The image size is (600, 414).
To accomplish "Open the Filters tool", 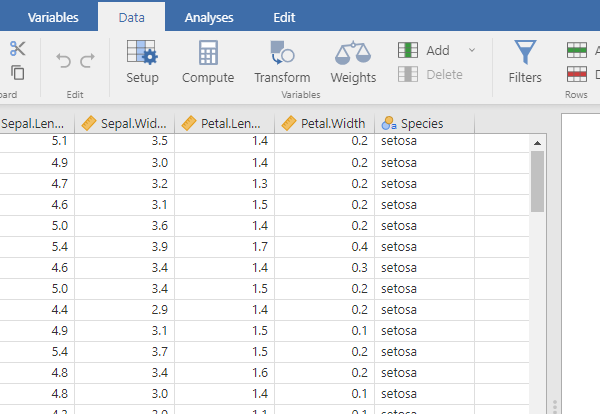I will pyautogui.click(x=525, y=62).
